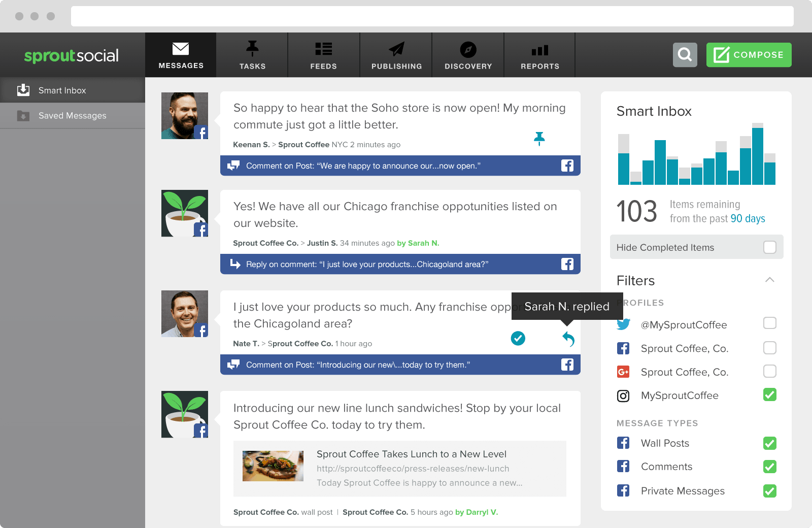Click the Facebook badge on Nate's avatar
812x528 pixels.
(x=201, y=330)
